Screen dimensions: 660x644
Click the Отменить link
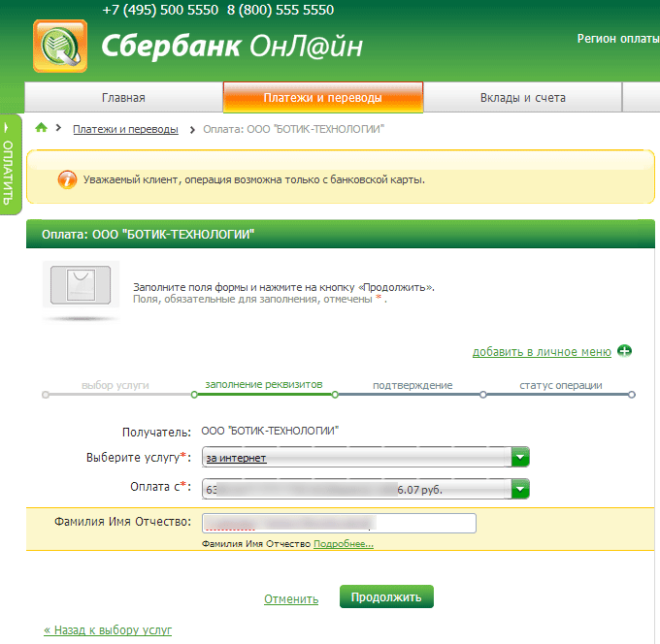tap(291, 598)
